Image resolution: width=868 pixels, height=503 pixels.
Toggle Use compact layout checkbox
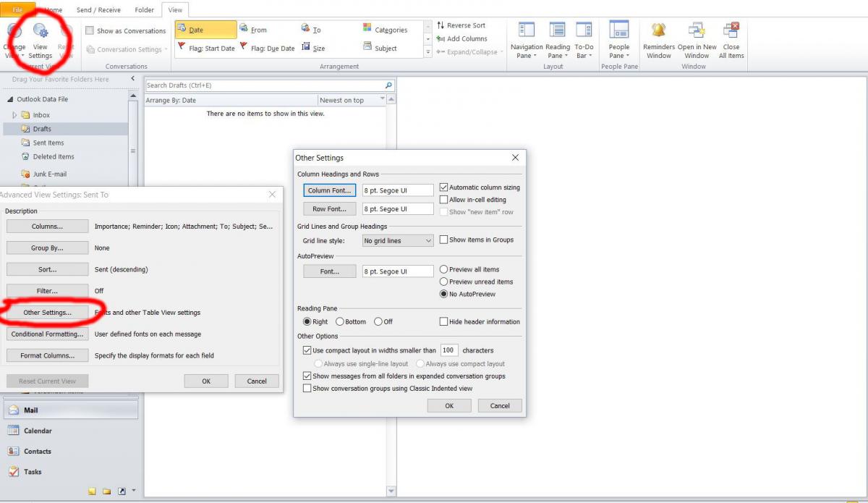pos(307,350)
